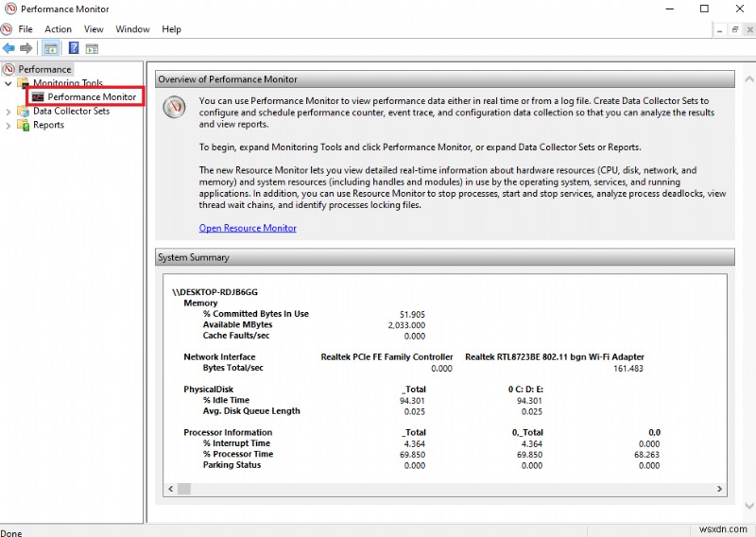Toggle the Show/Hide Console Tree icon
Viewport: 756px width, 537px height.
coord(50,48)
